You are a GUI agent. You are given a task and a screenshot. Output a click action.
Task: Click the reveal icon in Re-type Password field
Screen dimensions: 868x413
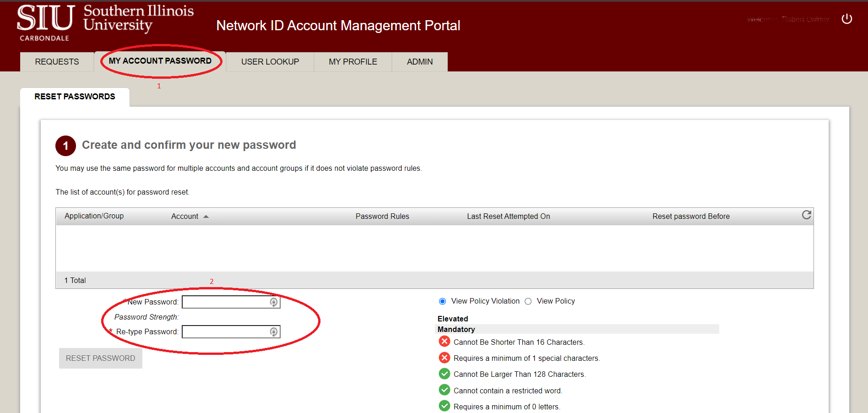273,331
